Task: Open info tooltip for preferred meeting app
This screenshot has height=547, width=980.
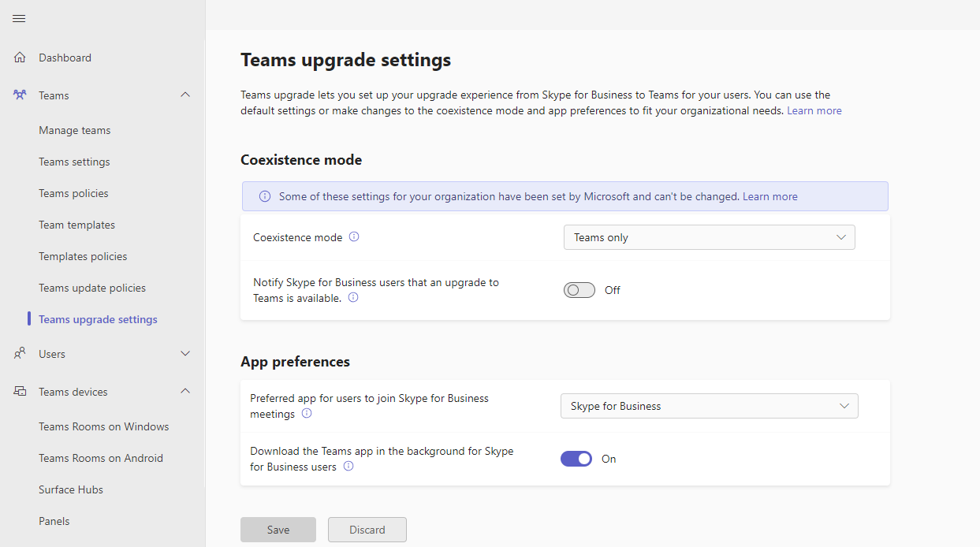Action: point(307,413)
